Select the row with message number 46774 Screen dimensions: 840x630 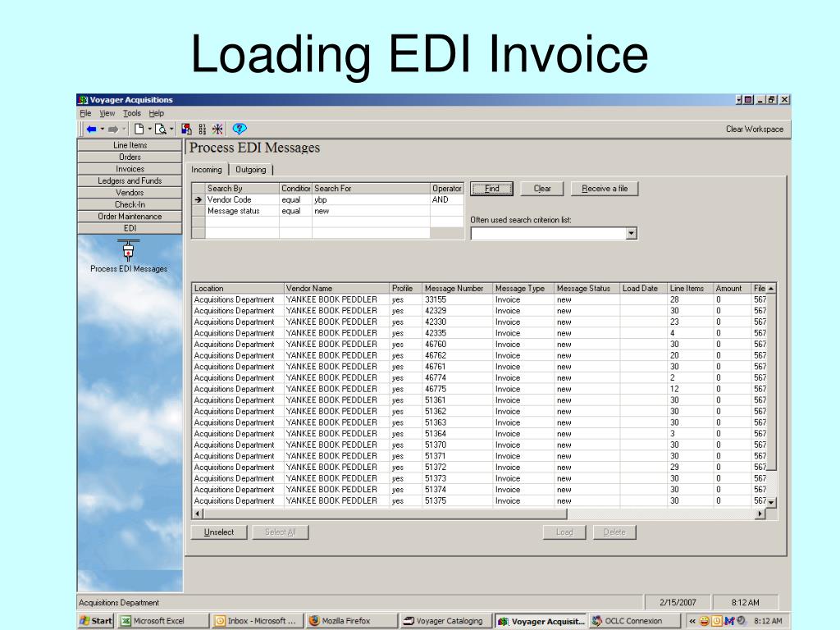(x=479, y=377)
